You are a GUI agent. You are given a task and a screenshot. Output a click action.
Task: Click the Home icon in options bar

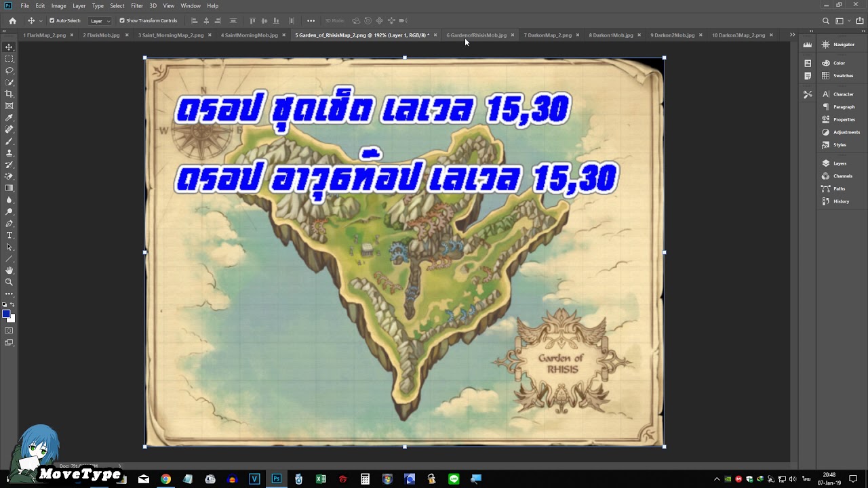tap(12, 20)
